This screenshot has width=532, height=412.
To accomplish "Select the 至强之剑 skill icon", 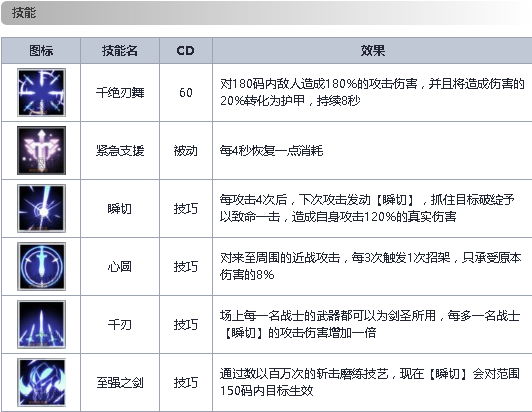I will point(41,382).
